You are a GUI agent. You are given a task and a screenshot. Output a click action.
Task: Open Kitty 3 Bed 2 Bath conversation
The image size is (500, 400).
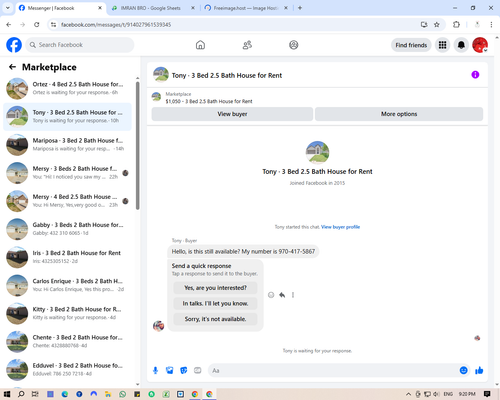click(68, 313)
